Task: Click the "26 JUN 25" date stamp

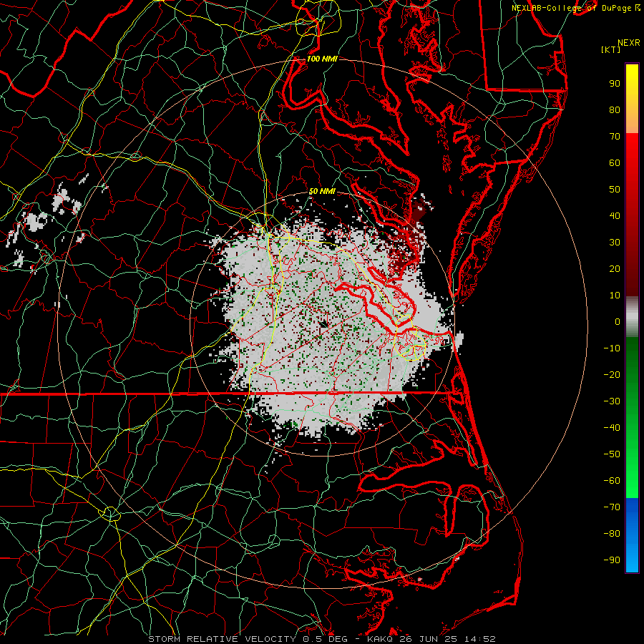Action: tap(429, 639)
